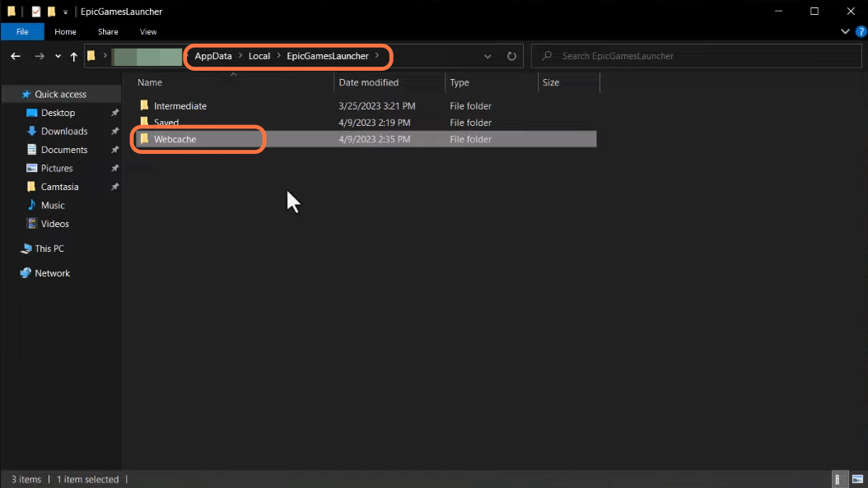Select the Intermediate folder
The height and width of the screenshot is (488, 868).
pyautogui.click(x=180, y=105)
